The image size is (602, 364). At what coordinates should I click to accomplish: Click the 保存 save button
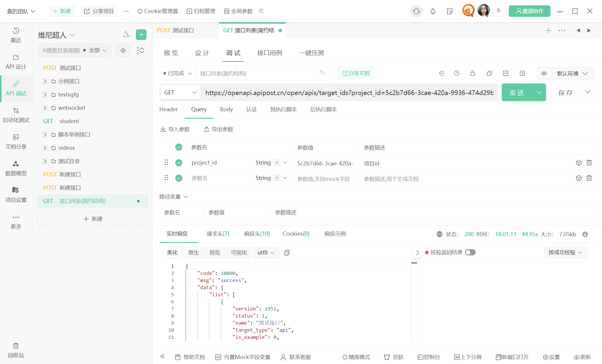coord(566,92)
